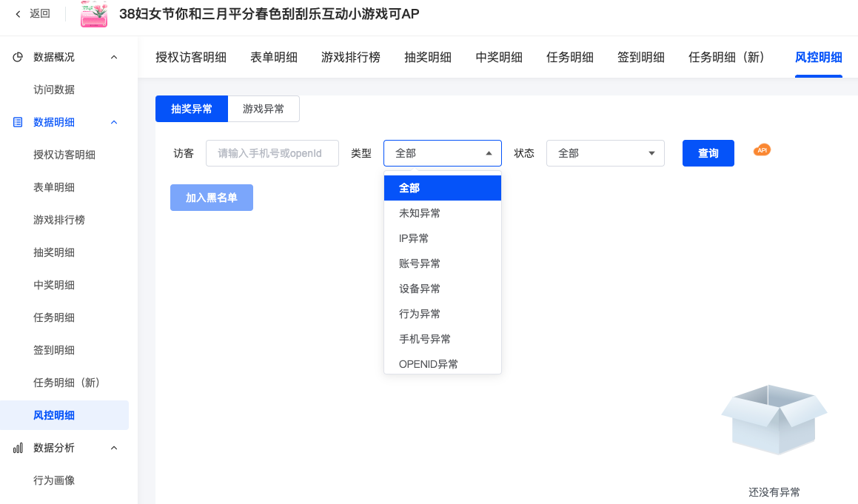Click the orange API cloud icon
This screenshot has height=504, width=858.
pyautogui.click(x=762, y=150)
